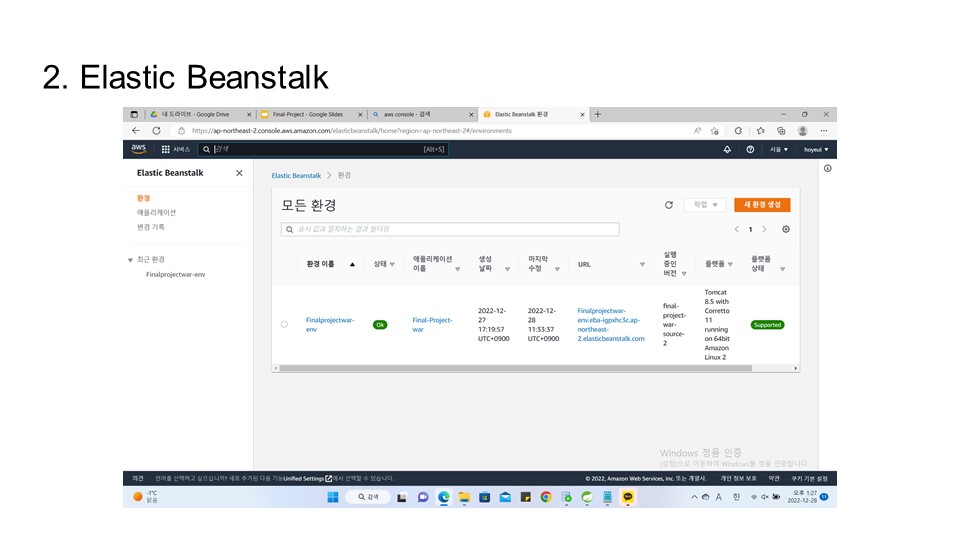
Task: Open the taskbar clock and date
Action: click(x=804, y=497)
